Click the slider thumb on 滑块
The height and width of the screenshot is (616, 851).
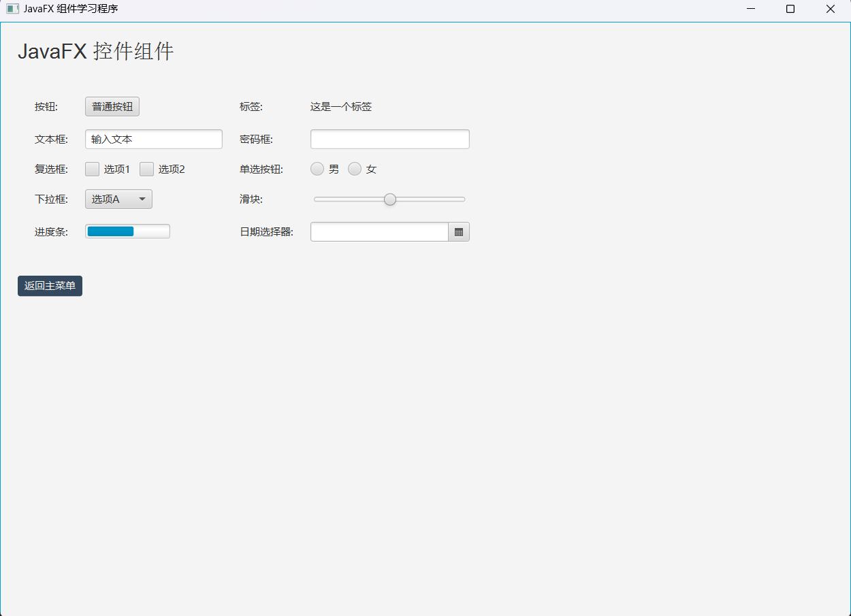click(x=389, y=199)
